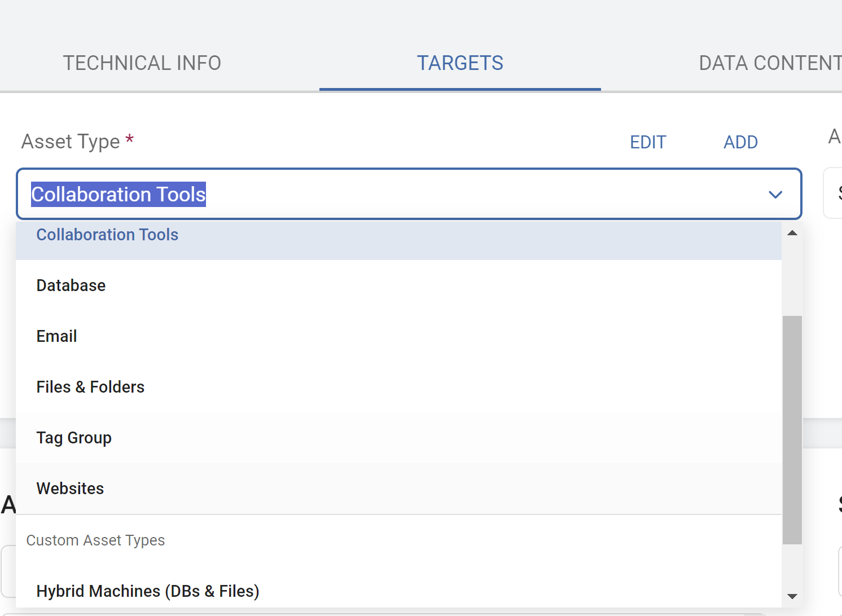Select Hybrid Machines (DBs & Files) option
Viewport: 842px width, 616px height.
click(x=148, y=591)
